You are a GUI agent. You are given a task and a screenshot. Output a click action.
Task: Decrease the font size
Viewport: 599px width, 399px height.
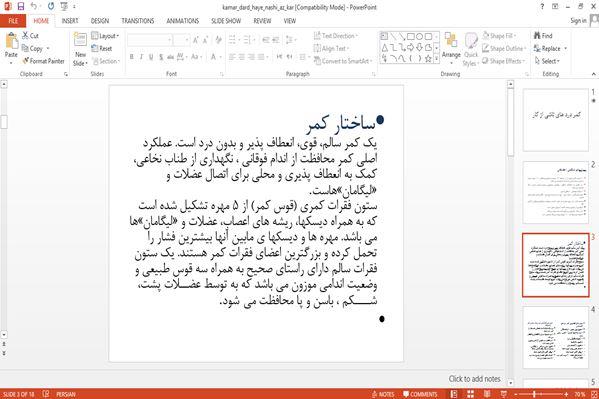pos(206,40)
